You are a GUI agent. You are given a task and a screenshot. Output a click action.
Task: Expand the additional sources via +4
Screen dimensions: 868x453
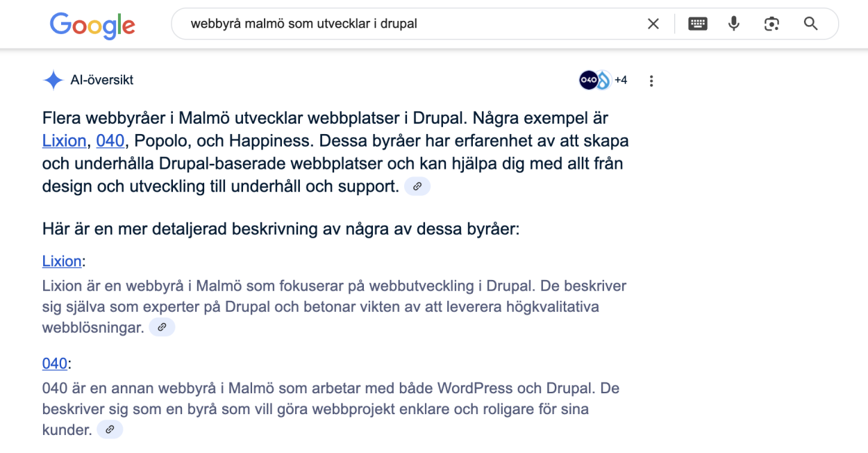620,80
